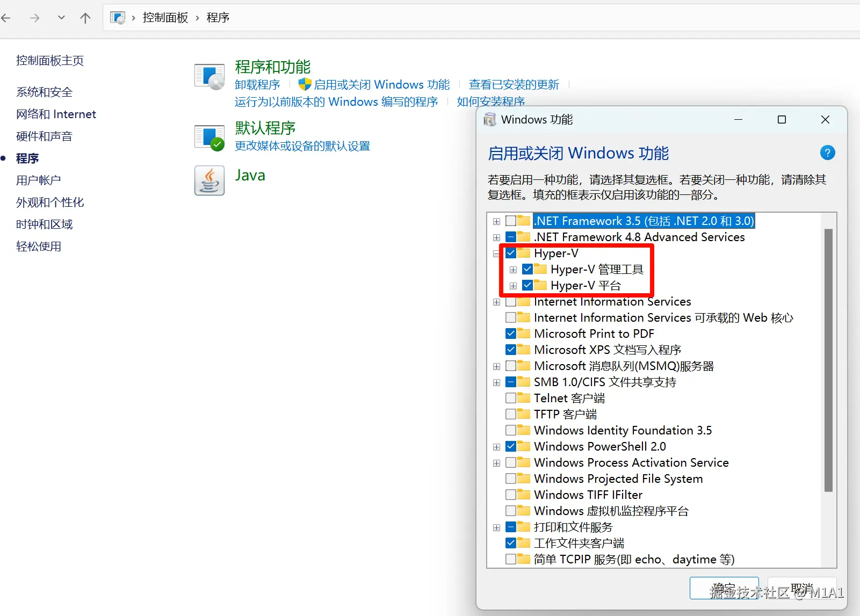Expand 打印和文件服务 node

click(496, 527)
